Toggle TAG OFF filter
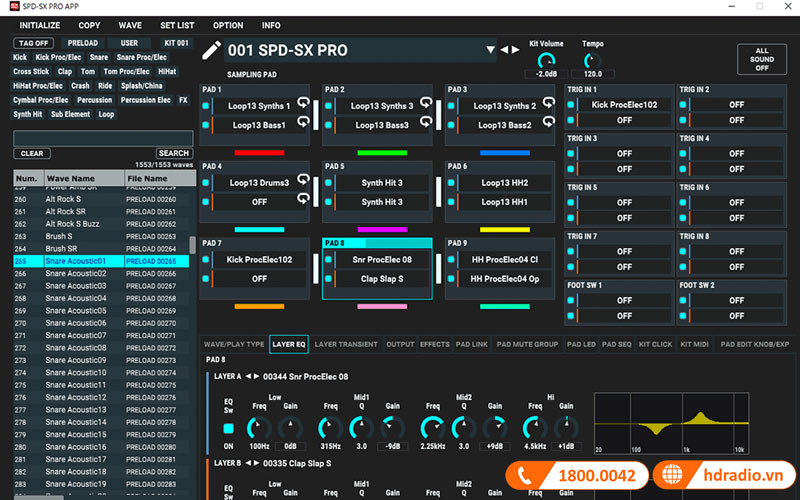This screenshot has height=500, width=800. coord(33,43)
